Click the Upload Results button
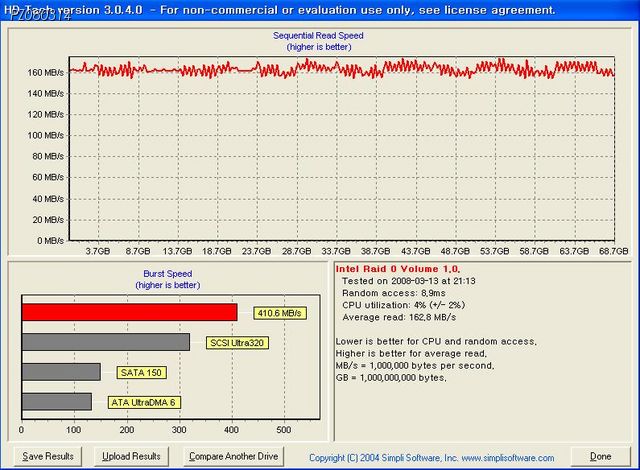 pyautogui.click(x=131, y=456)
